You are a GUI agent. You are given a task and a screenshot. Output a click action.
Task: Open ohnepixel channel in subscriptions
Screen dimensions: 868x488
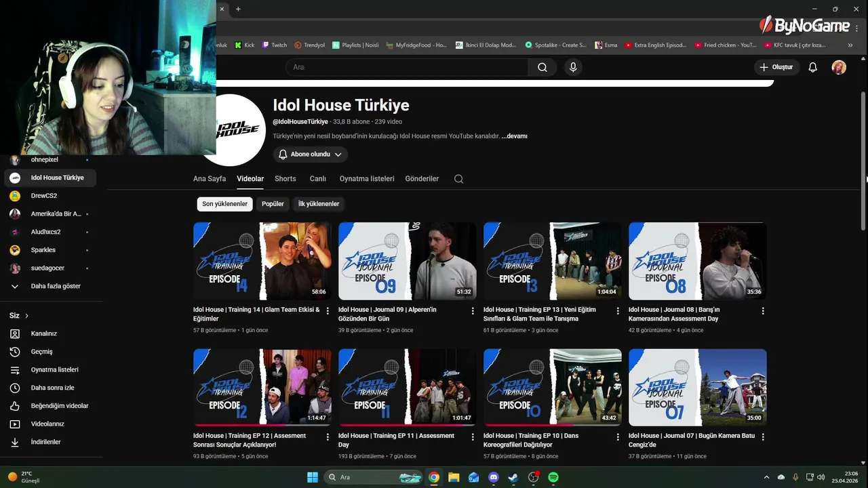(x=51, y=160)
